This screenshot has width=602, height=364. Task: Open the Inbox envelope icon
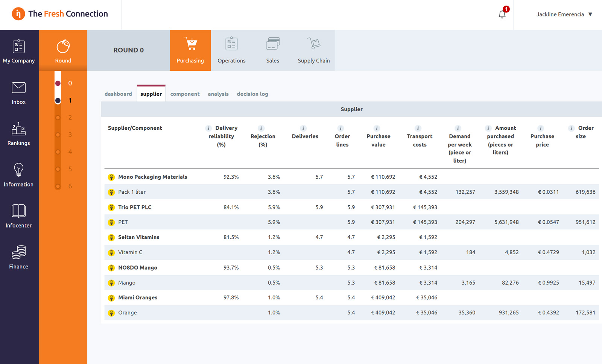(x=18, y=88)
